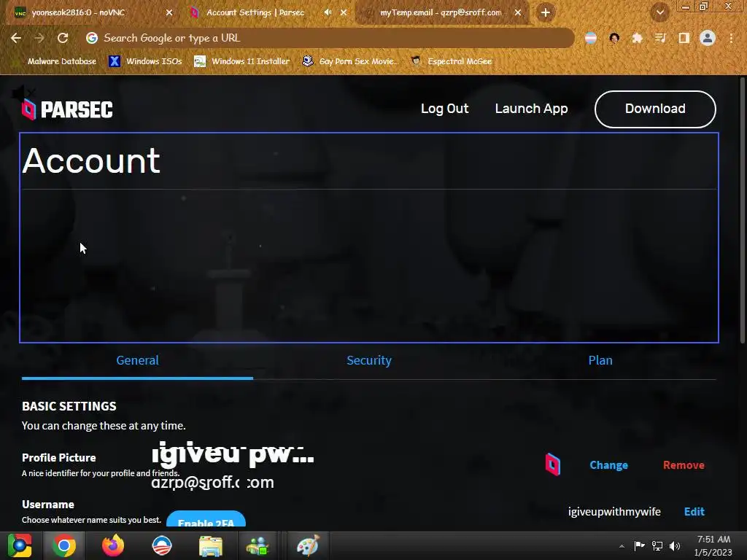Click Edit next to username igiveupwithmywife

coord(694,511)
